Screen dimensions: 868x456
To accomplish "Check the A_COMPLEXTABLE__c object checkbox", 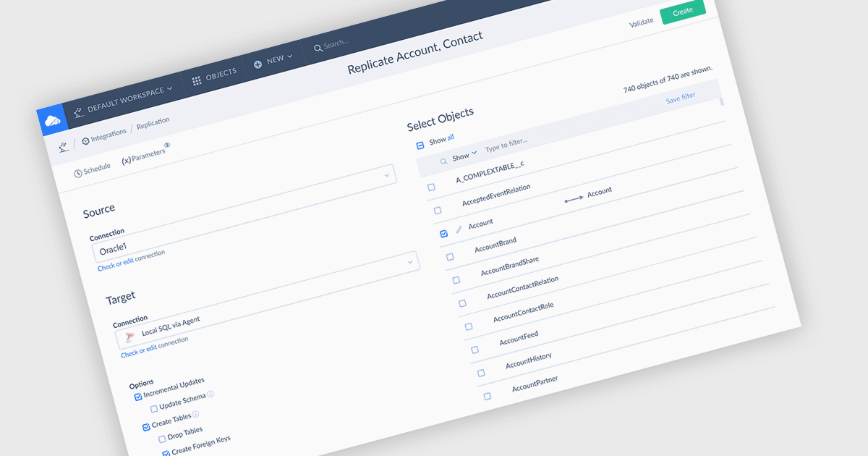I will click(432, 187).
